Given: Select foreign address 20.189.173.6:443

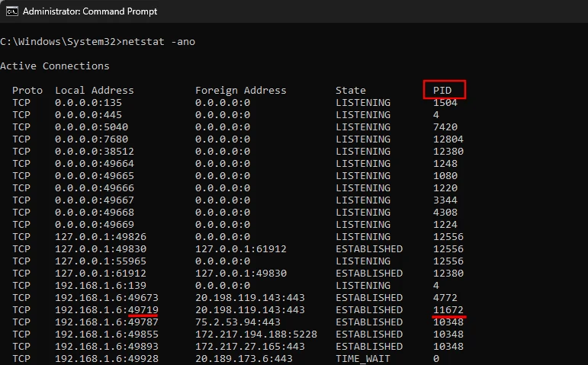Looking at the screenshot, I should click(244, 359).
